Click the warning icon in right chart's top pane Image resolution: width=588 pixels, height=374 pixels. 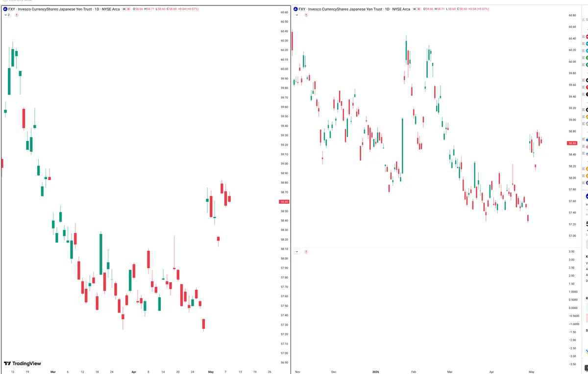tap(306, 15)
